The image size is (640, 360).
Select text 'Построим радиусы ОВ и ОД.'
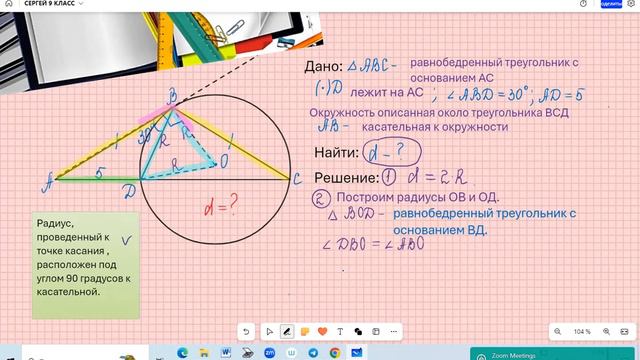click(x=418, y=197)
